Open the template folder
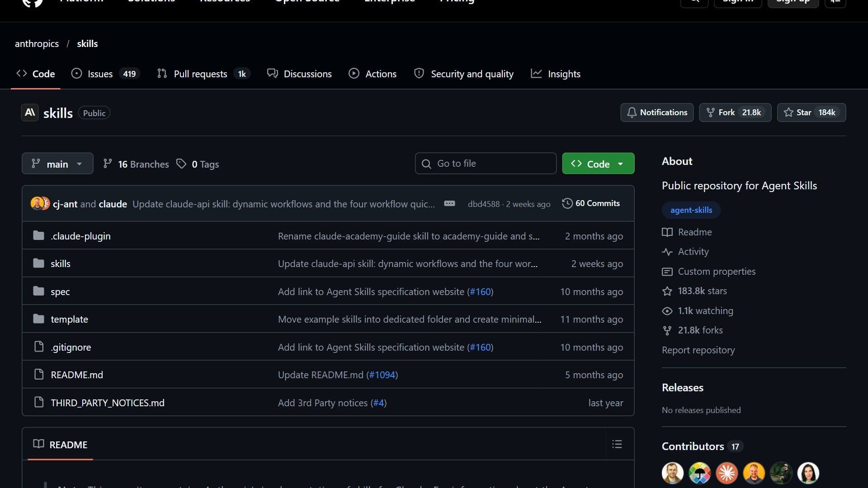This screenshot has height=488, width=868. tap(69, 319)
